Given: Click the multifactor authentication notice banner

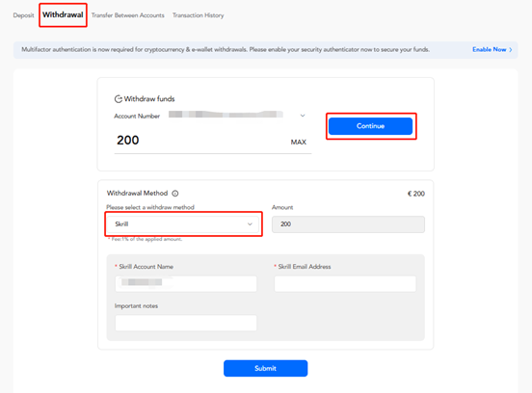Looking at the screenshot, I should pyautogui.click(x=265, y=50).
